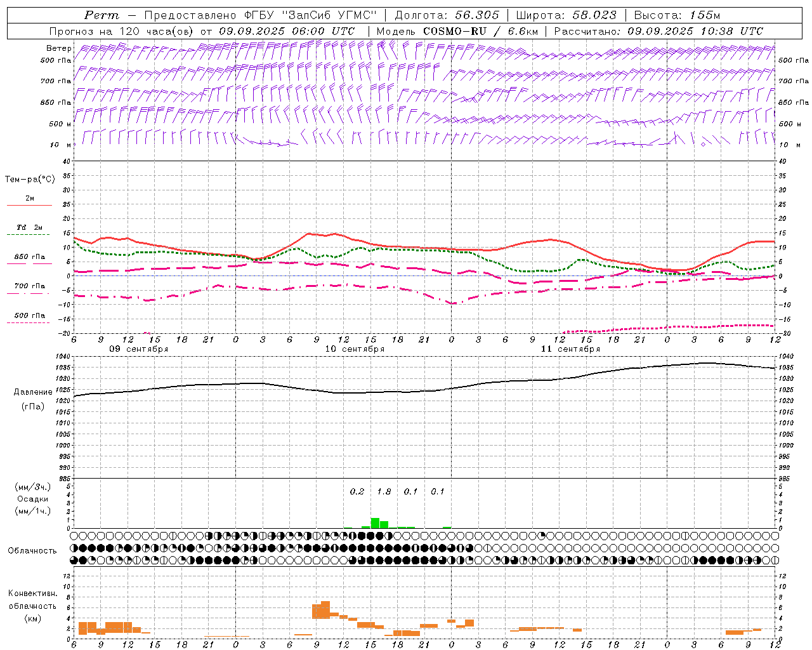Click the (мм/3ч.) precipitation unit label
This screenshot has height=650, width=812.
(x=32, y=487)
